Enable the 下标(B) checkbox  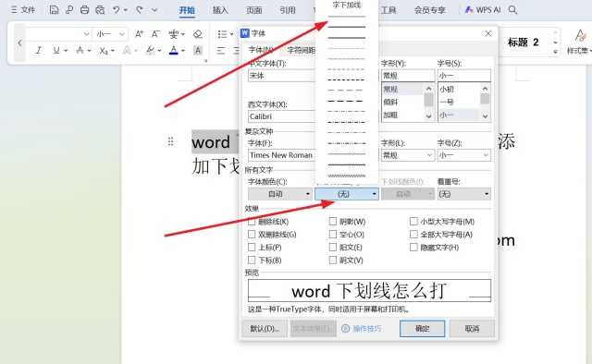click(x=252, y=261)
